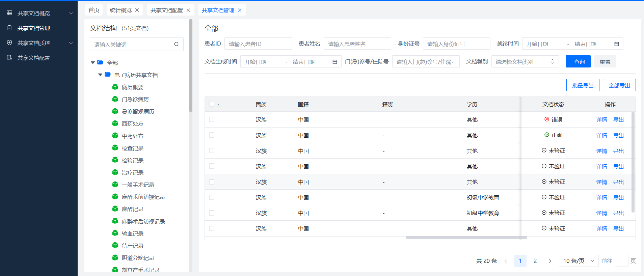Click the 重置 button
Viewport: 644px width, 276px height.
tap(605, 62)
